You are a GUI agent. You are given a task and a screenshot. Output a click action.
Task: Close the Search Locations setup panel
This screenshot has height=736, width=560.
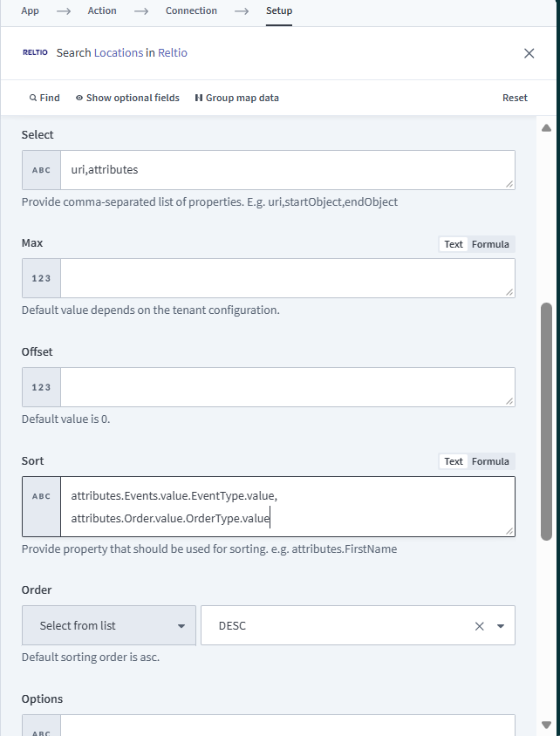529,53
